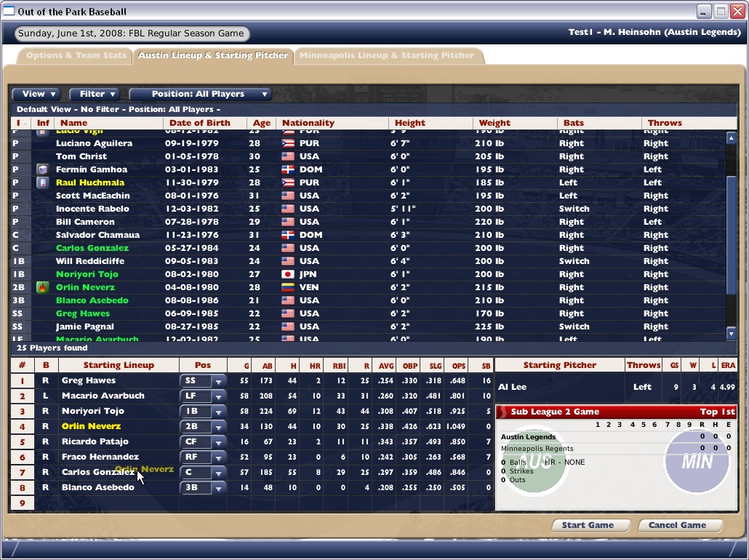749x560 pixels.
Task: Sort roster by Age column header
Action: [x=262, y=123]
